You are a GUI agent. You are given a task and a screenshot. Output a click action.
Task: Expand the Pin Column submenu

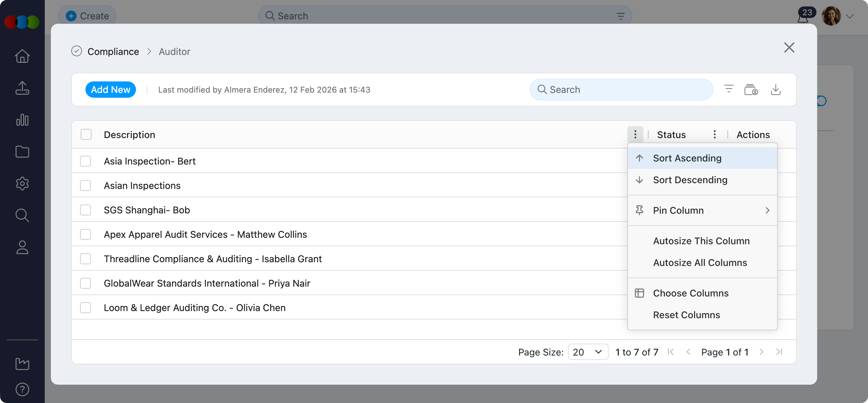[x=702, y=210]
